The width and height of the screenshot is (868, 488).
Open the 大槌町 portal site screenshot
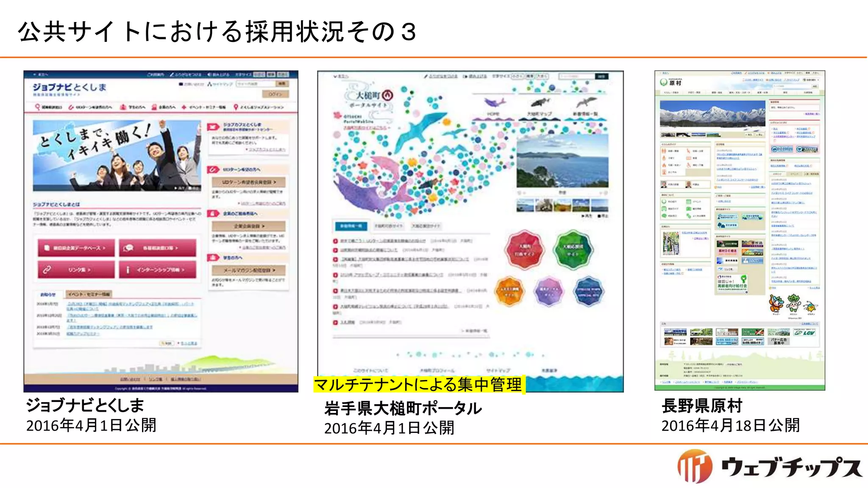click(470, 231)
